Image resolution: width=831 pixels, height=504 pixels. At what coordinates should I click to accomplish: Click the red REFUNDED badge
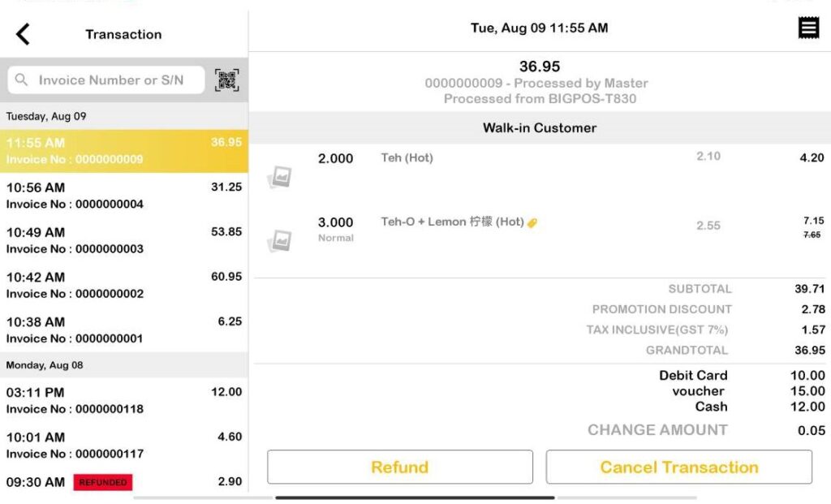click(103, 482)
